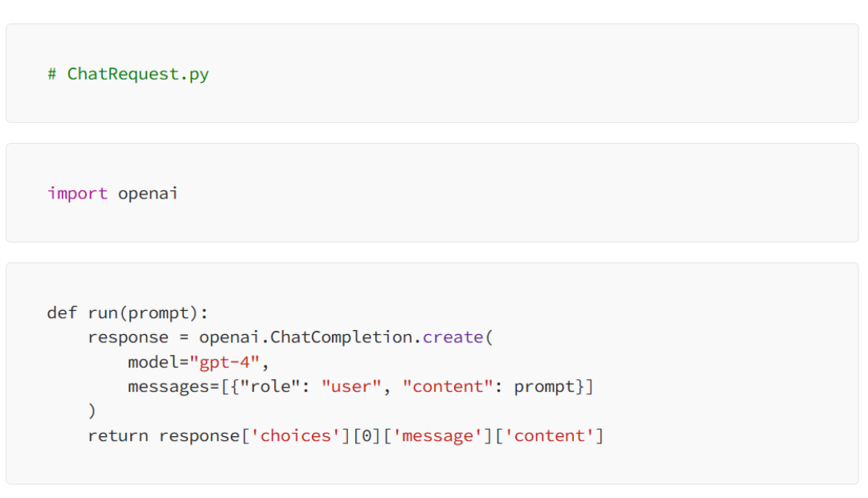
Task: Click the "import" keyword
Action: coord(77,194)
